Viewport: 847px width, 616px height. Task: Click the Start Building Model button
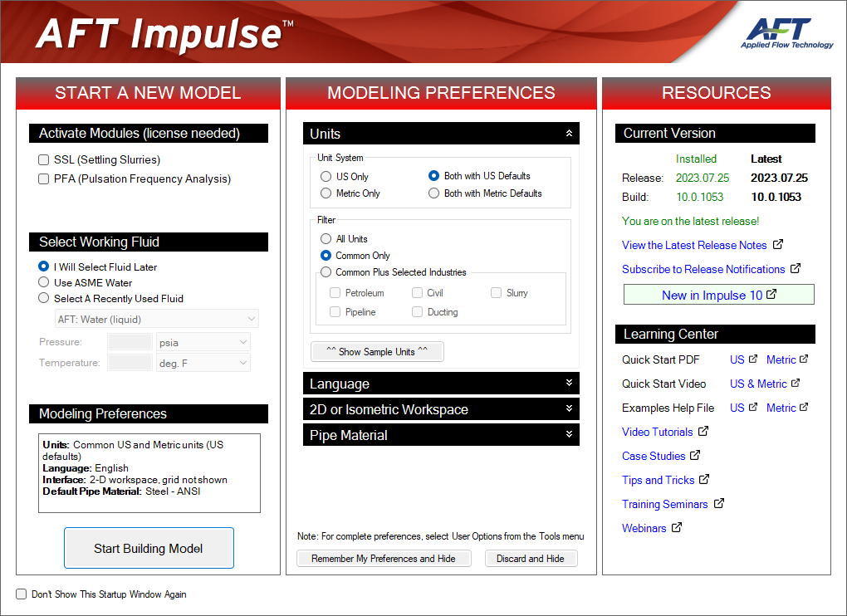point(149,547)
